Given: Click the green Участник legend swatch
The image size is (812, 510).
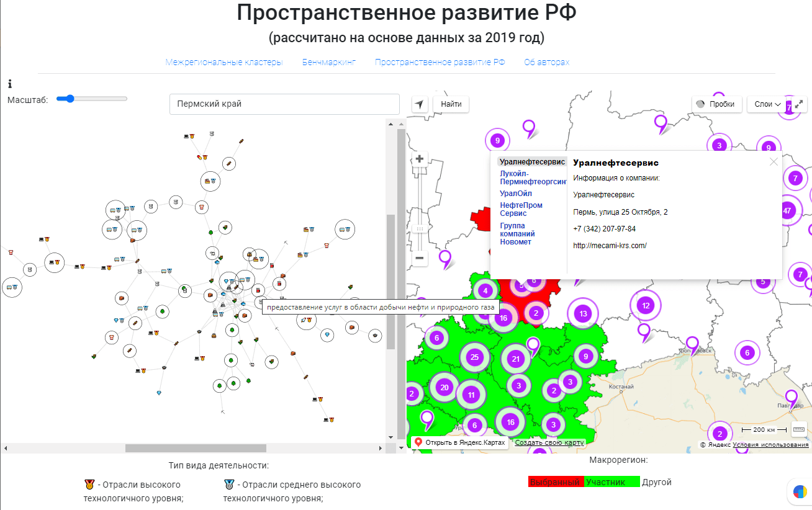Looking at the screenshot, I should click(611, 482).
